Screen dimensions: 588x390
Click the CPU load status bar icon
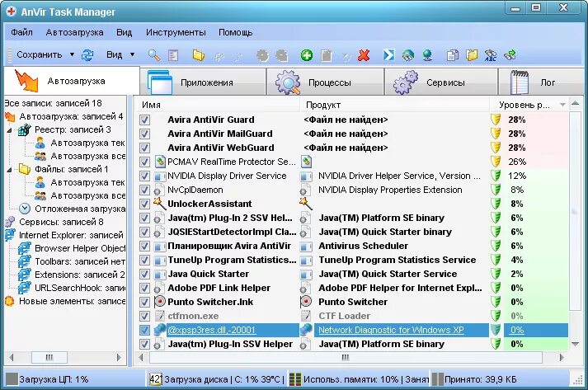point(12,379)
